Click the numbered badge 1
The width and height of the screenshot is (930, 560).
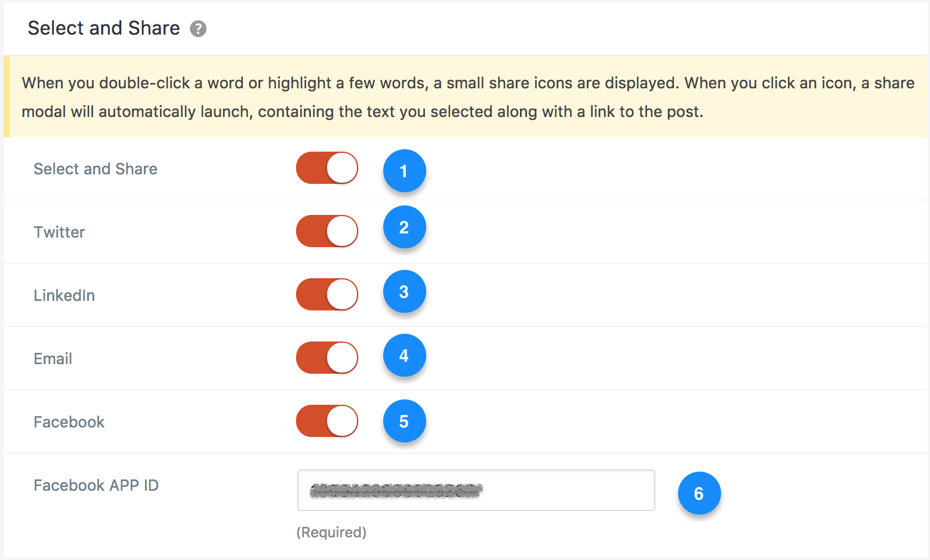[x=404, y=171]
